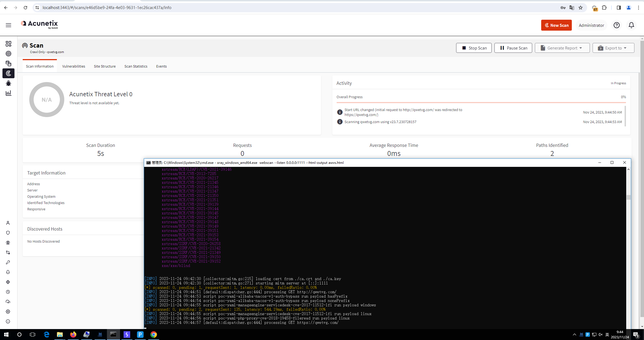Expand the Export to dropdown
This screenshot has width=644, height=340.
pos(613,48)
